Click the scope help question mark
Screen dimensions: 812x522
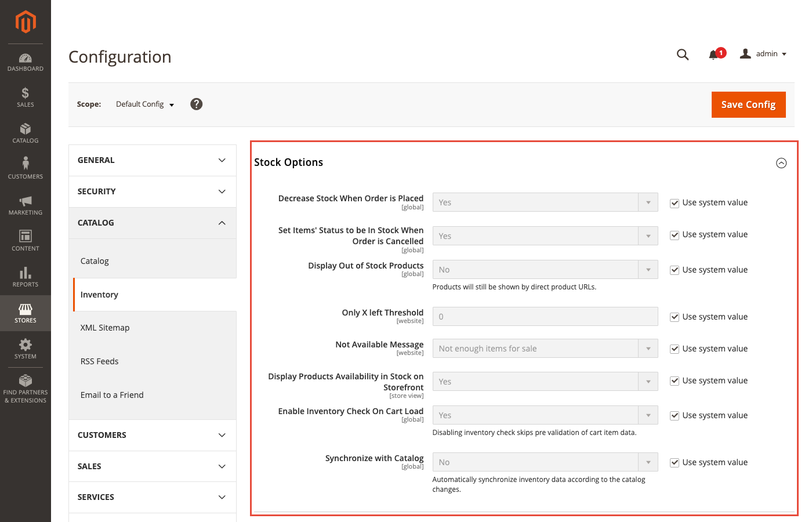(x=196, y=104)
